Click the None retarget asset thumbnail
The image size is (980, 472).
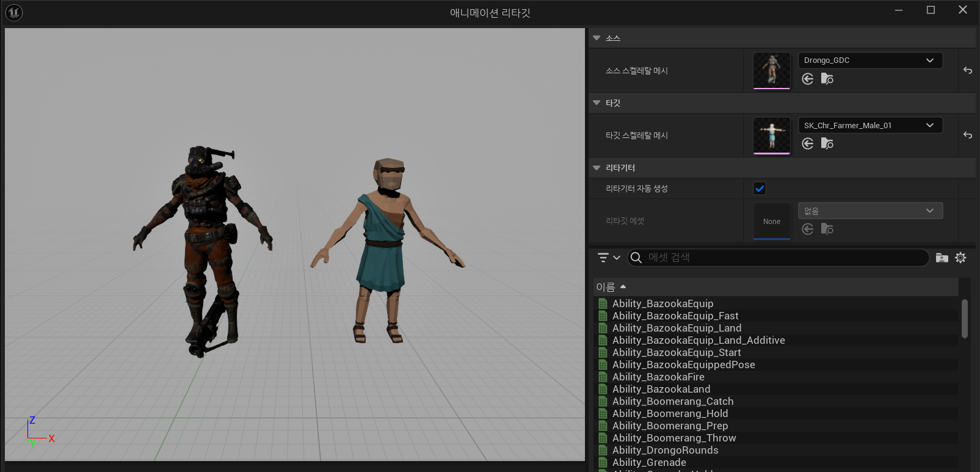click(772, 221)
